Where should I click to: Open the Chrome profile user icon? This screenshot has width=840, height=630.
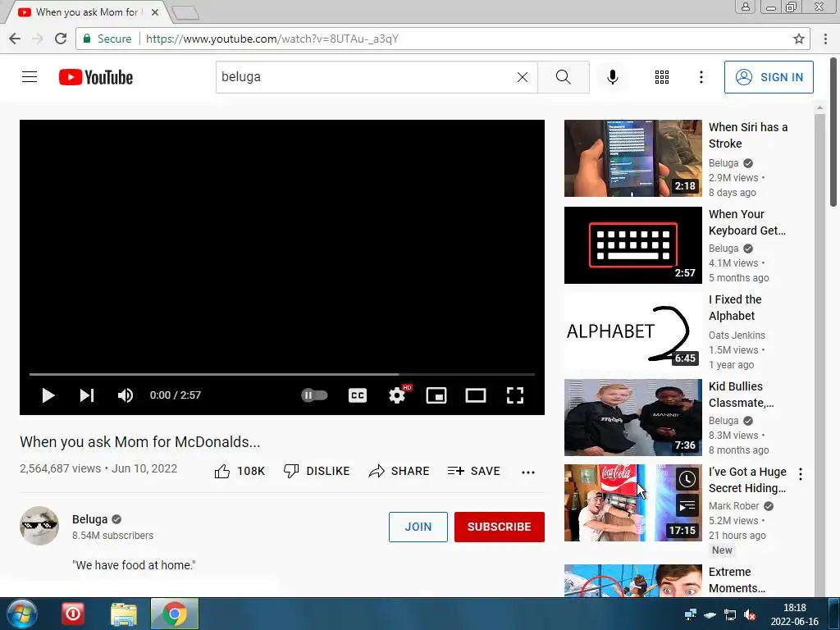[x=745, y=7]
